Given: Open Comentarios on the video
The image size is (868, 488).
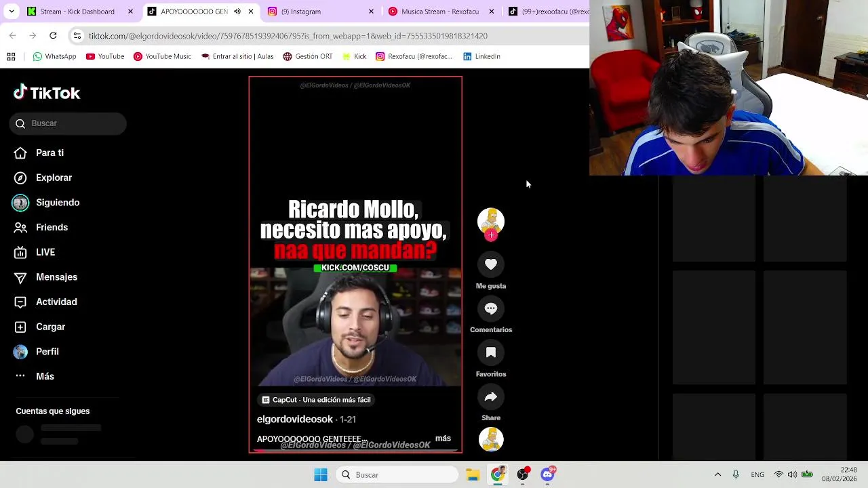Looking at the screenshot, I should [491, 308].
